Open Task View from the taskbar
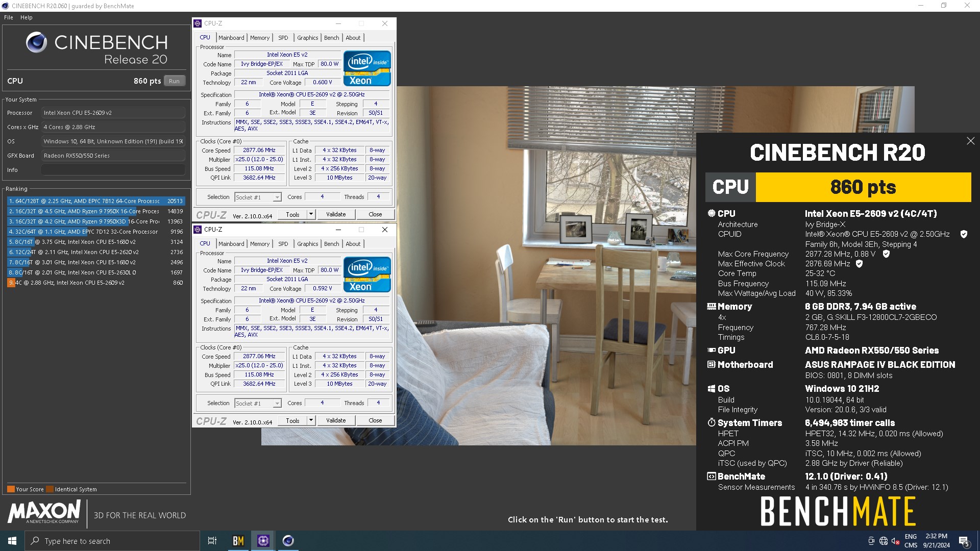The image size is (980, 551). coord(212,541)
